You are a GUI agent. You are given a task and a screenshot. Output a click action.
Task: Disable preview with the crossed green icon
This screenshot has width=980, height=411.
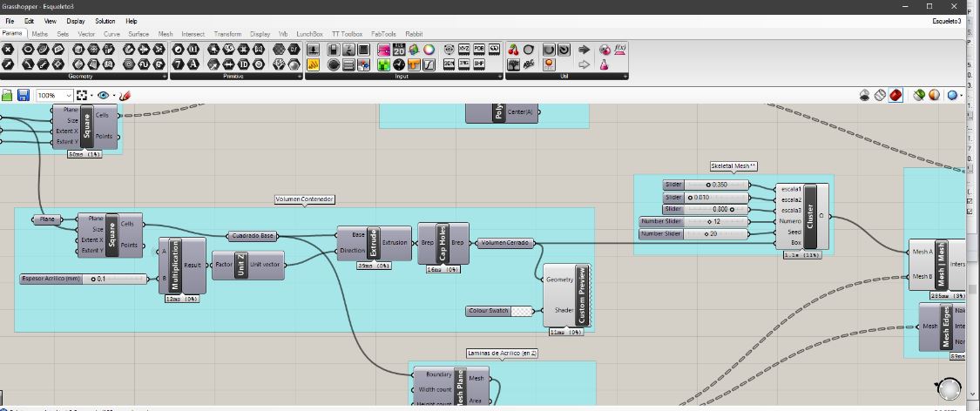click(x=919, y=95)
